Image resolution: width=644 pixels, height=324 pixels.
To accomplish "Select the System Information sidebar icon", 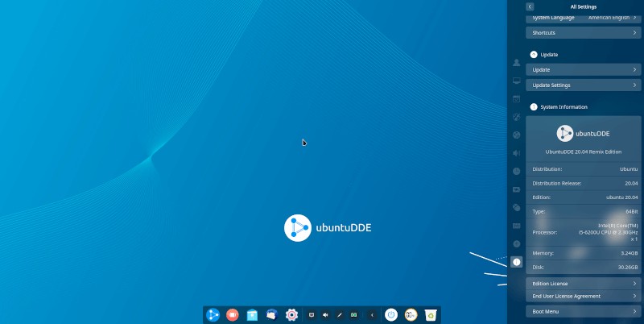I will click(x=516, y=262).
